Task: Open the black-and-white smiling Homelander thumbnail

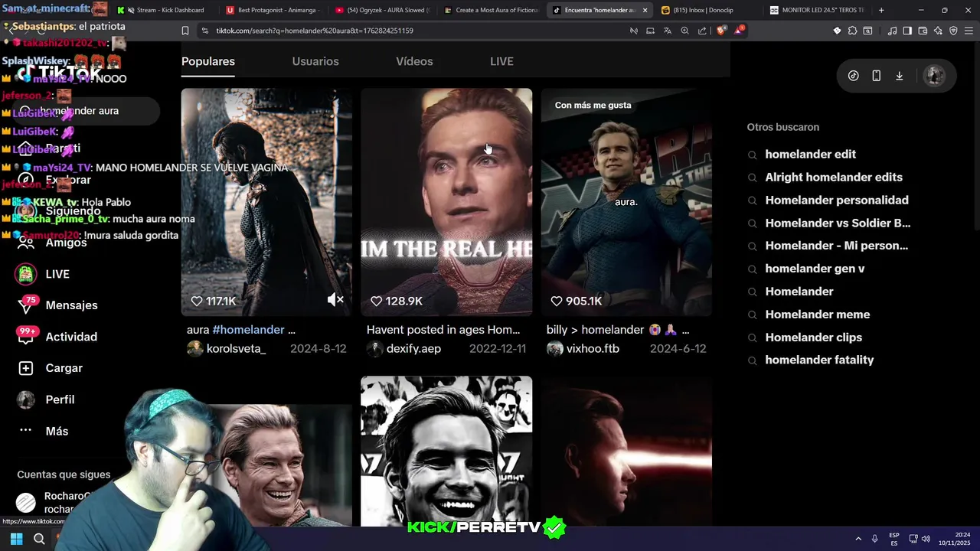Action: 446,451
